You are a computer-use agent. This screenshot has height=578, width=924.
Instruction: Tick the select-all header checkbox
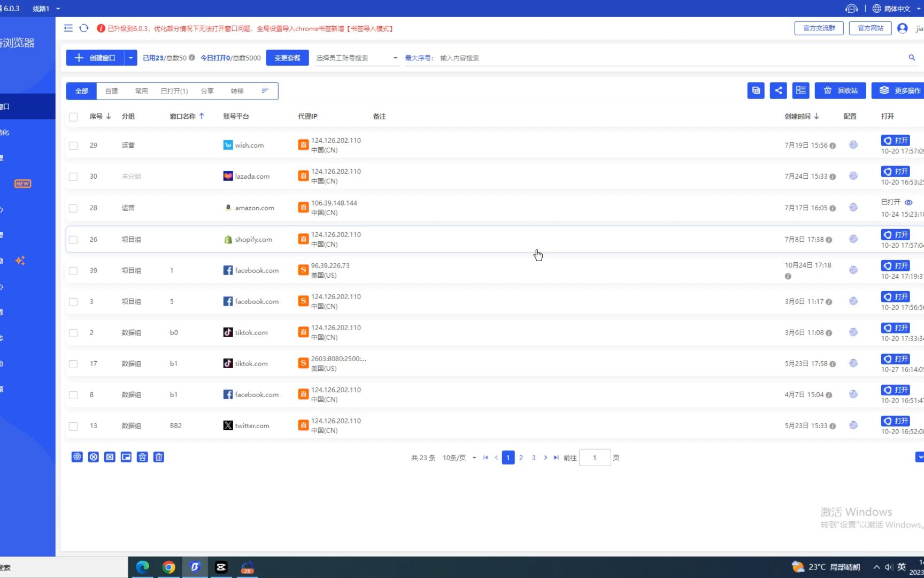tap(73, 117)
